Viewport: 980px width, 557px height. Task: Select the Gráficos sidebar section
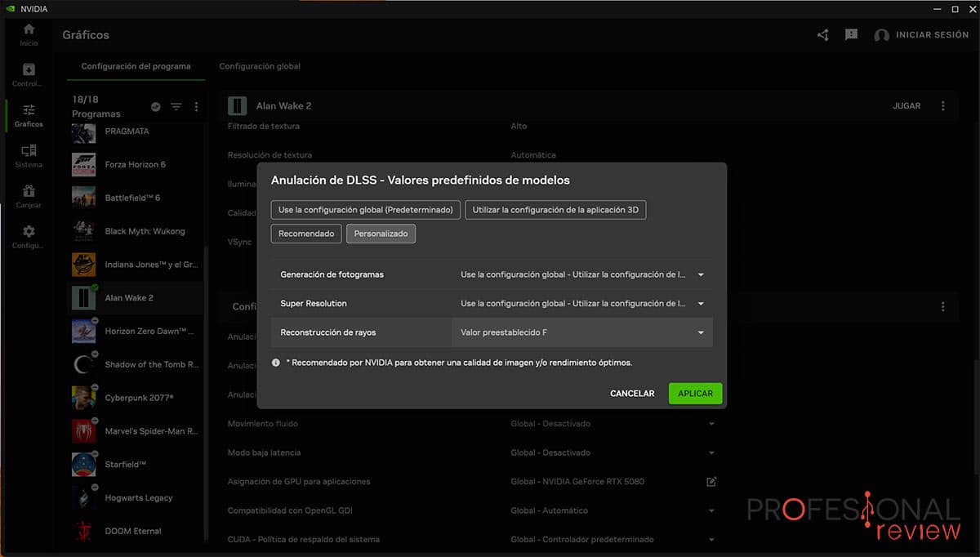point(29,115)
